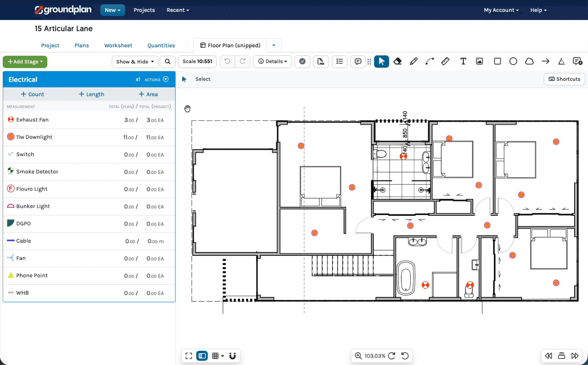Open the Add Stage dropdown
The image size is (588, 365).
[25, 62]
